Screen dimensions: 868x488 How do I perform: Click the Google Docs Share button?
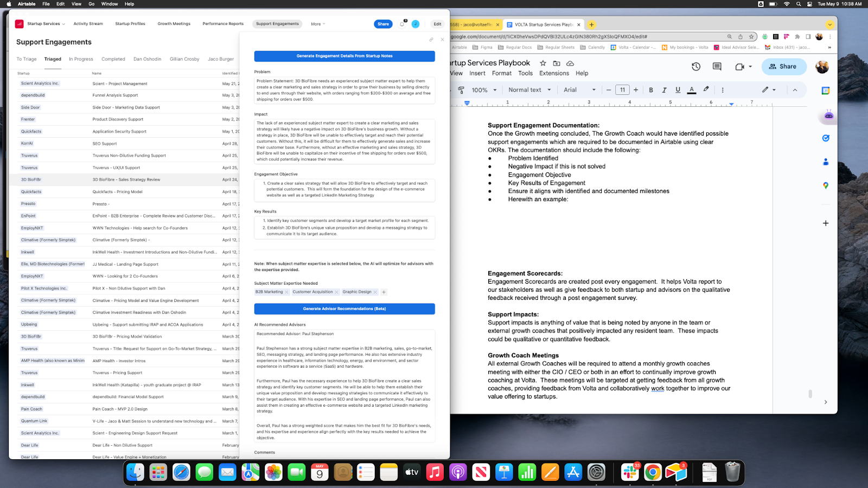tap(783, 67)
